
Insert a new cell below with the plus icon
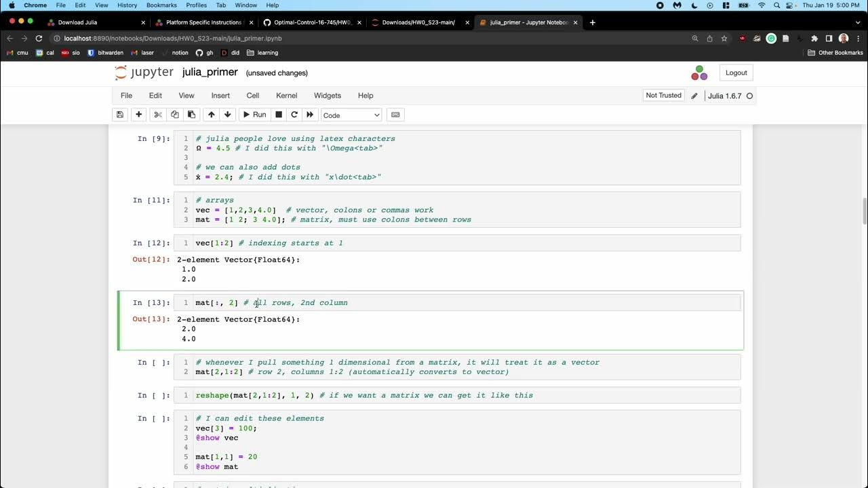point(138,115)
